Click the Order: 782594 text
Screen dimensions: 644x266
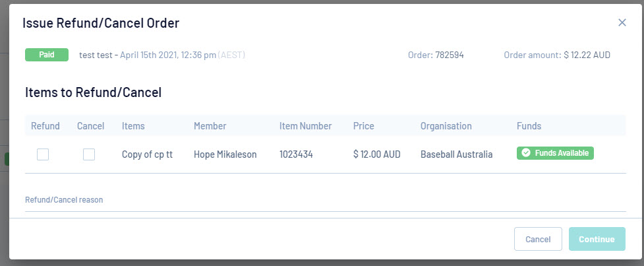pos(436,55)
